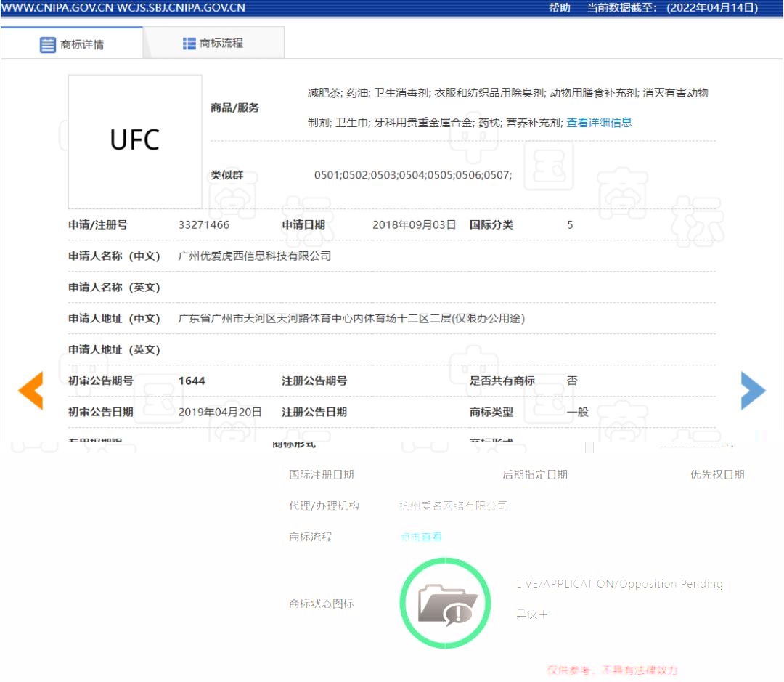Switch to the 商标流程 tab label
This screenshot has height=682, width=784.
point(221,44)
